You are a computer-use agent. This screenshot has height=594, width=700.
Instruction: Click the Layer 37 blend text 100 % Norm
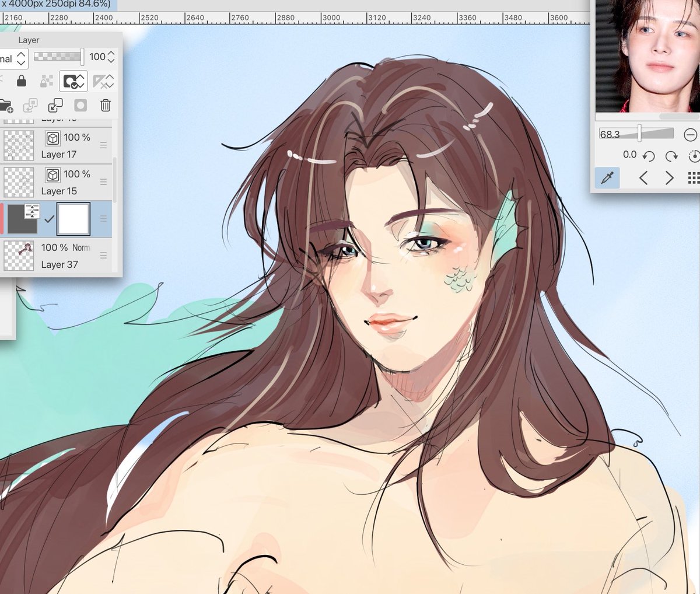click(65, 248)
